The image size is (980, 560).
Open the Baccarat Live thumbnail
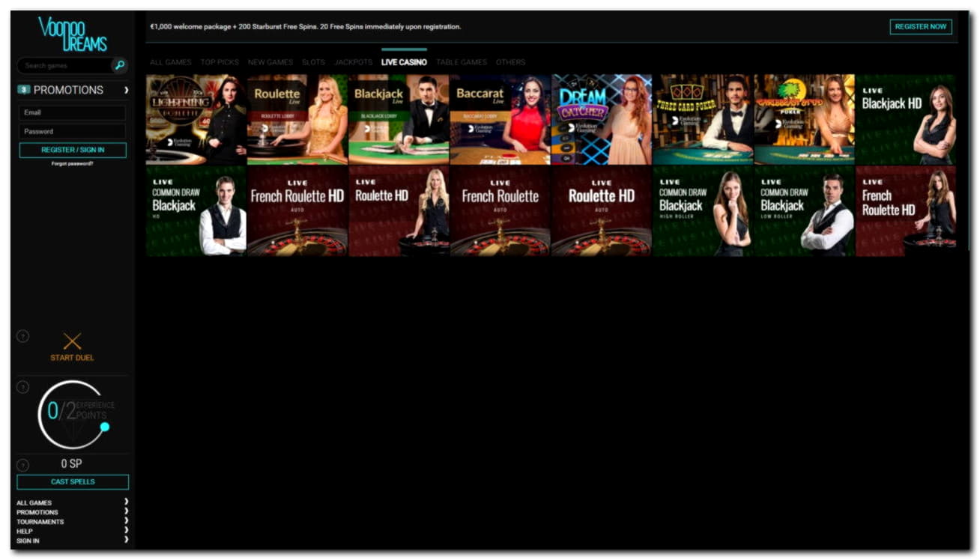[500, 119]
